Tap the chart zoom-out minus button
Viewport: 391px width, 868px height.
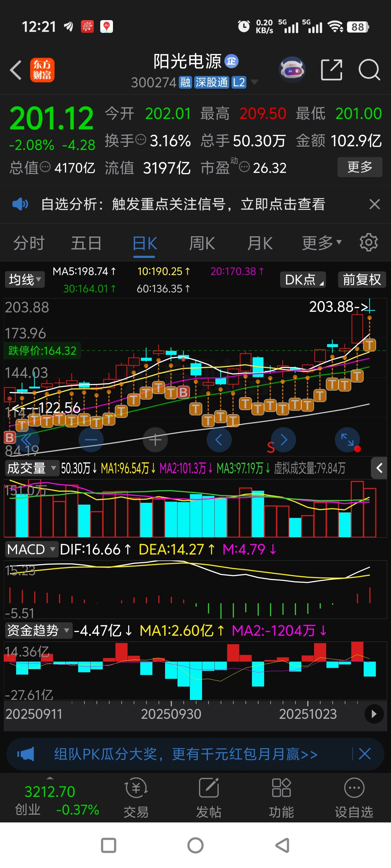tap(91, 440)
